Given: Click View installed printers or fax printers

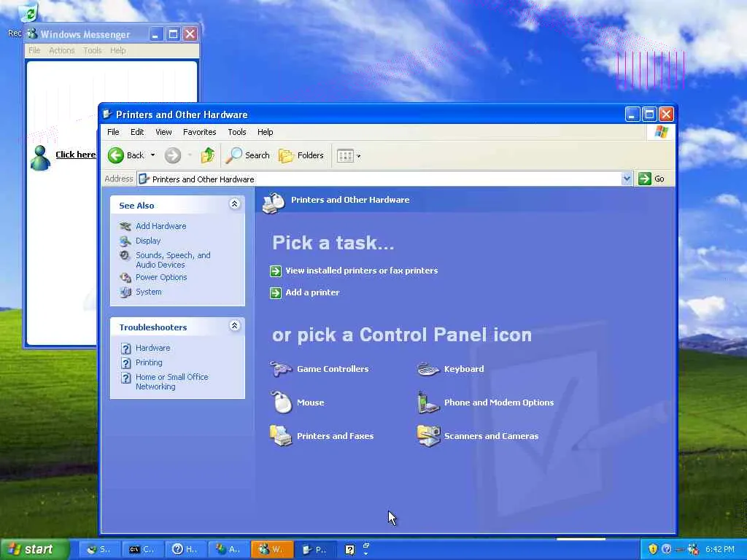Looking at the screenshot, I should [x=362, y=271].
